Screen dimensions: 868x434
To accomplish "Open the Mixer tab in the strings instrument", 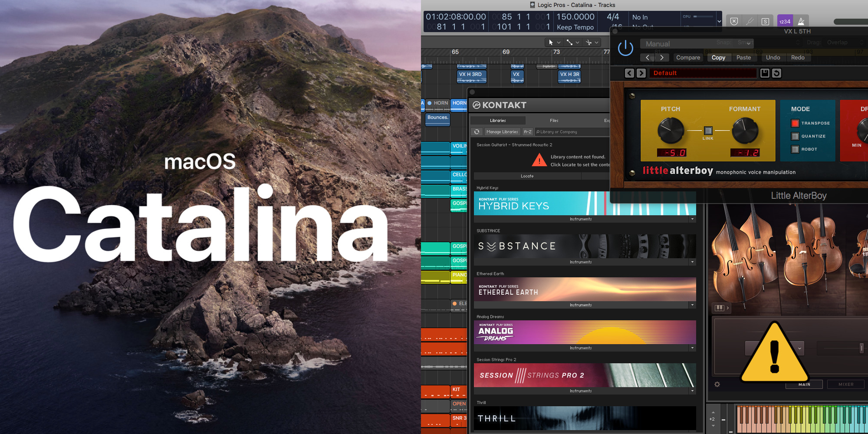I will click(845, 385).
